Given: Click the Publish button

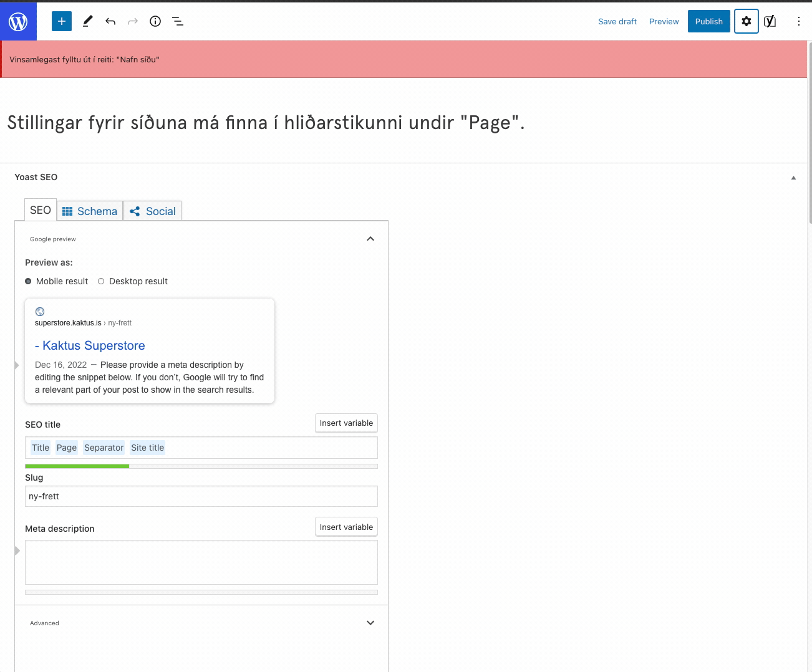Looking at the screenshot, I should click(x=708, y=21).
